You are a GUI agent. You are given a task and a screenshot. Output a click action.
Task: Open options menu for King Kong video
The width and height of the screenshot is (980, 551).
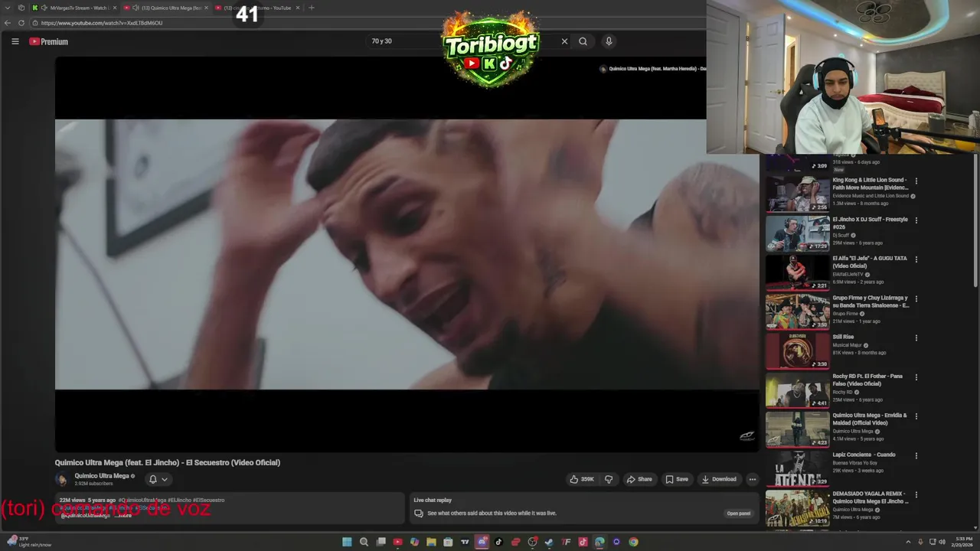(916, 181)
